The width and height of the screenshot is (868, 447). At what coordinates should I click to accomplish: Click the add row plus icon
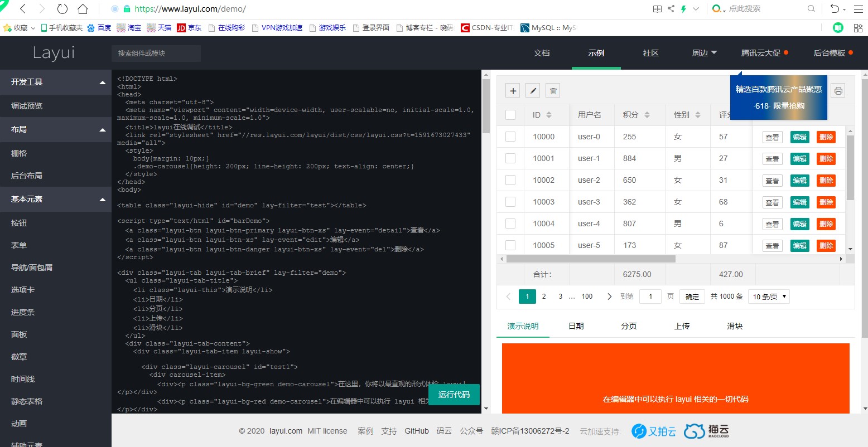click(x=513, y=91)
